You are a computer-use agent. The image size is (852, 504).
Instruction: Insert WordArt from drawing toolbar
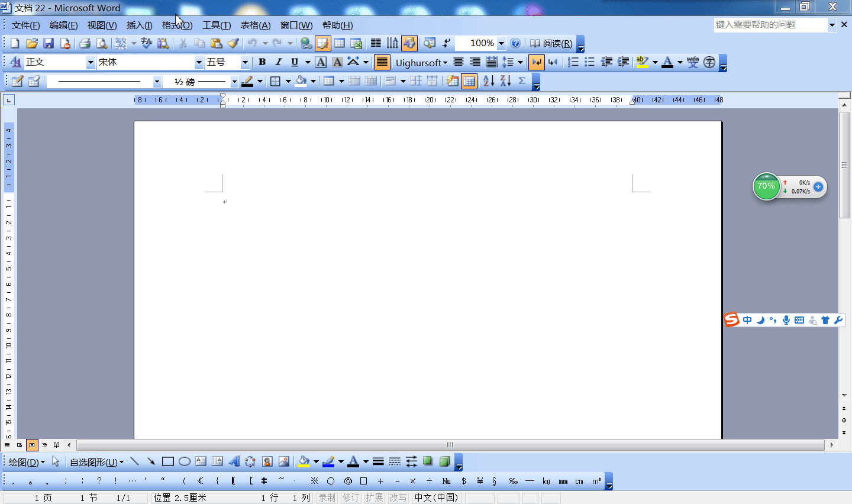234,461
